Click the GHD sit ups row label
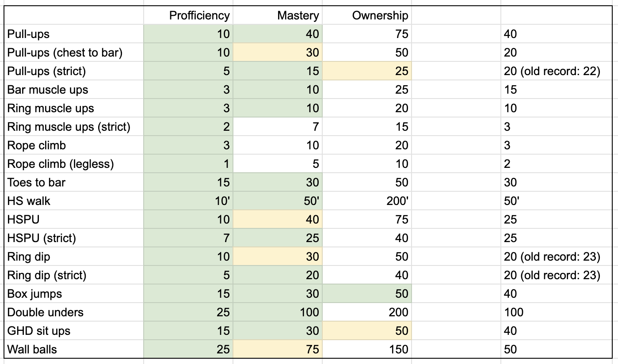Viewport: 618px width, 364px height. (x=39, y=331)
